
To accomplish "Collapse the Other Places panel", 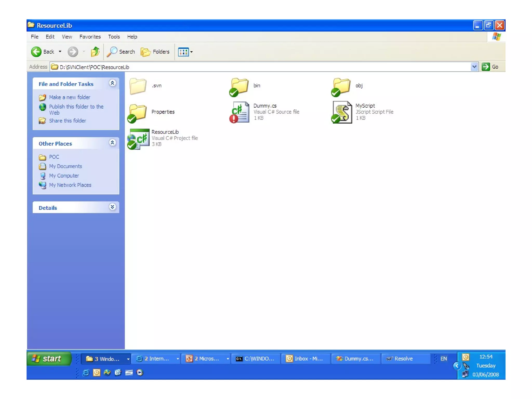I will (x=112, y=143).
